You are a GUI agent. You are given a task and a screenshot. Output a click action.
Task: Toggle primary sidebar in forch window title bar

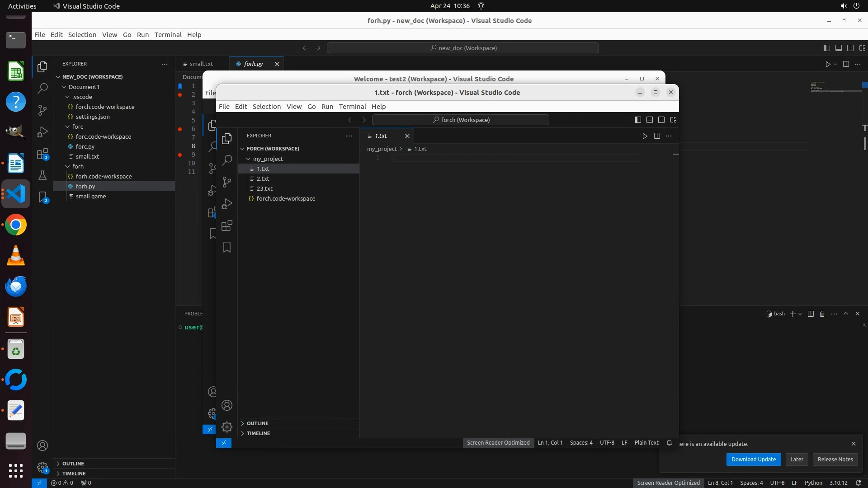(637, 120)
